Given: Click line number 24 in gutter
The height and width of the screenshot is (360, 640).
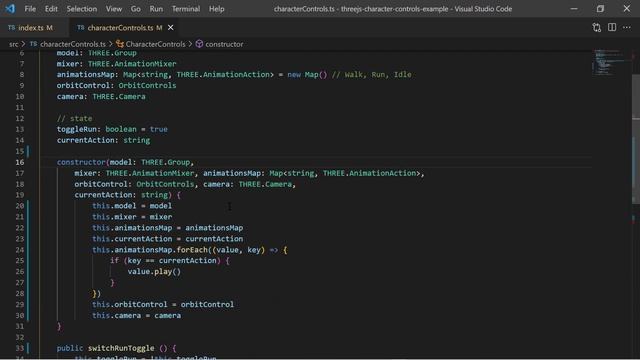Looking at the screenshot, I should coord(20,250).
